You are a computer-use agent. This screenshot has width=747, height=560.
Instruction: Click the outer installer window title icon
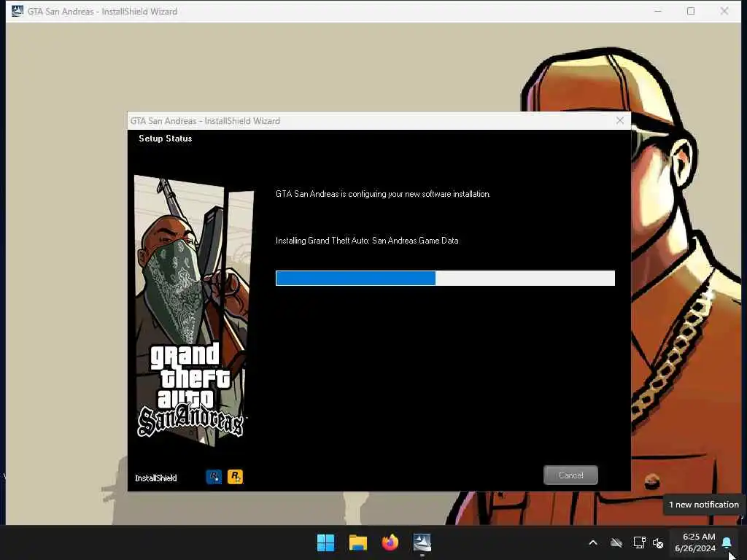(18, 11)
